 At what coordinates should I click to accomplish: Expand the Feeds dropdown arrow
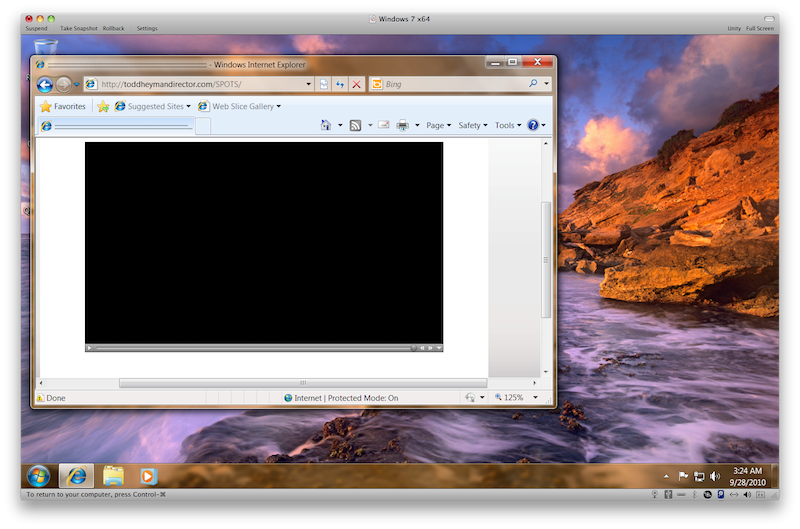370,125
